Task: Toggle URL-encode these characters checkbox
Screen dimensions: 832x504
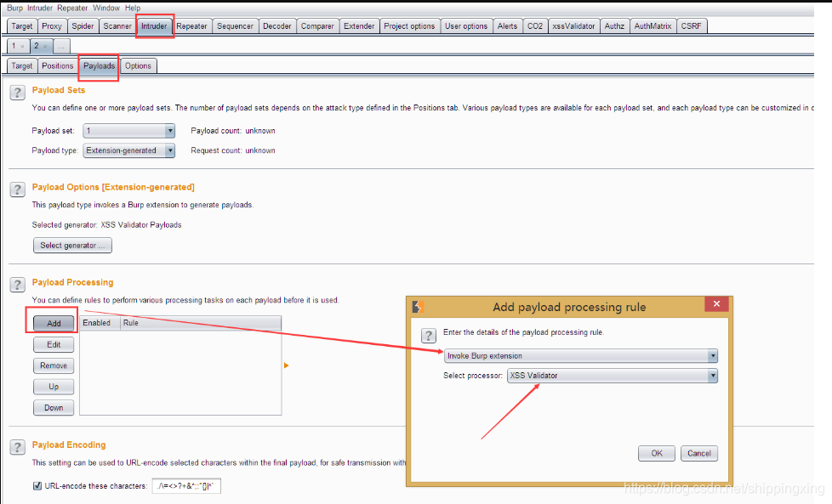Action: point(37,485)
